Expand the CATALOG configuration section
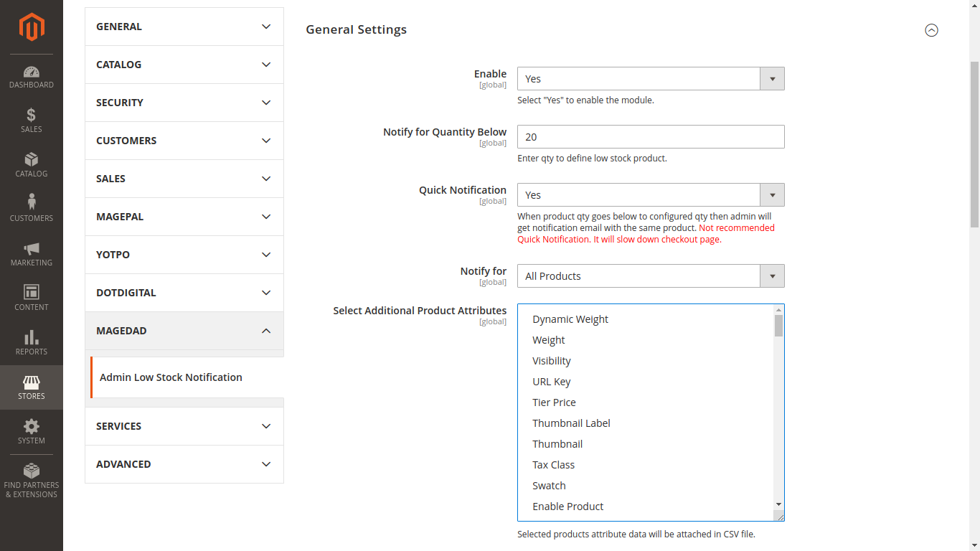The height and width of the screenshot is (551, 980). pyautogui.click(x=184, y=65)
